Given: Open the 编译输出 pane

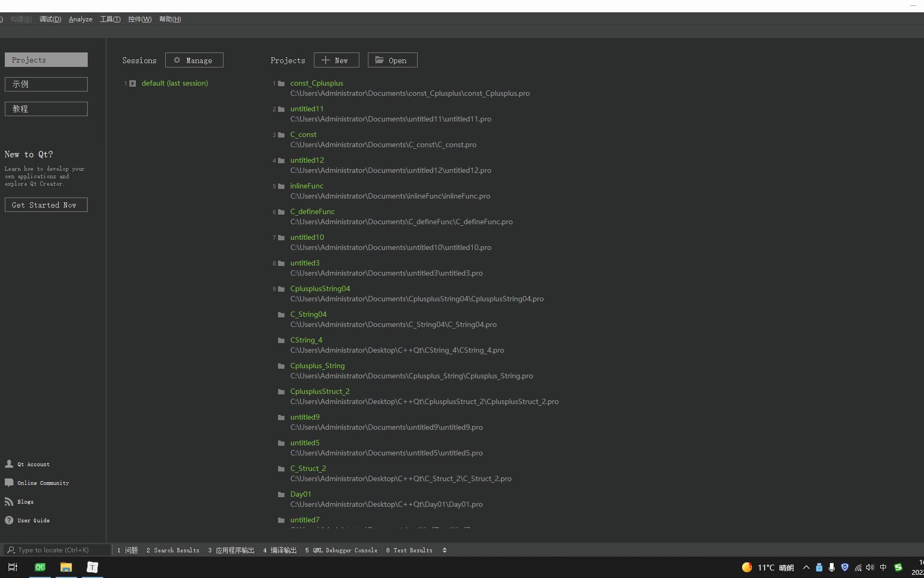Looking at the screenshot, I should coord(280,550).
